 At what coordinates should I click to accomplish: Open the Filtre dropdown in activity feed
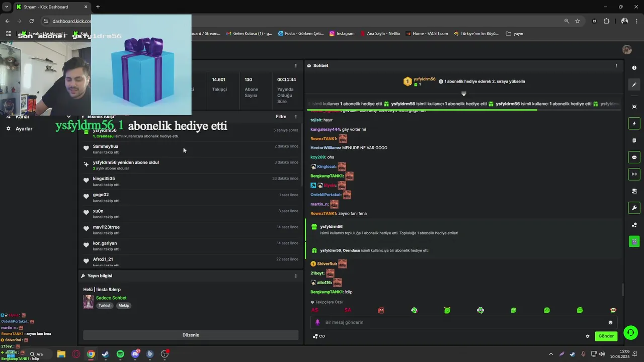point(281,117)
